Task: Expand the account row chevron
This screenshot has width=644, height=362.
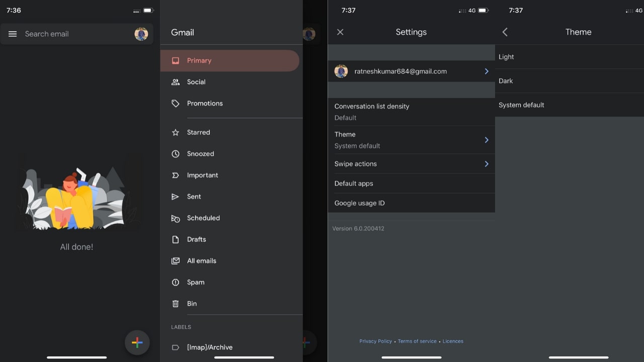Action: [x=487, y=71]
